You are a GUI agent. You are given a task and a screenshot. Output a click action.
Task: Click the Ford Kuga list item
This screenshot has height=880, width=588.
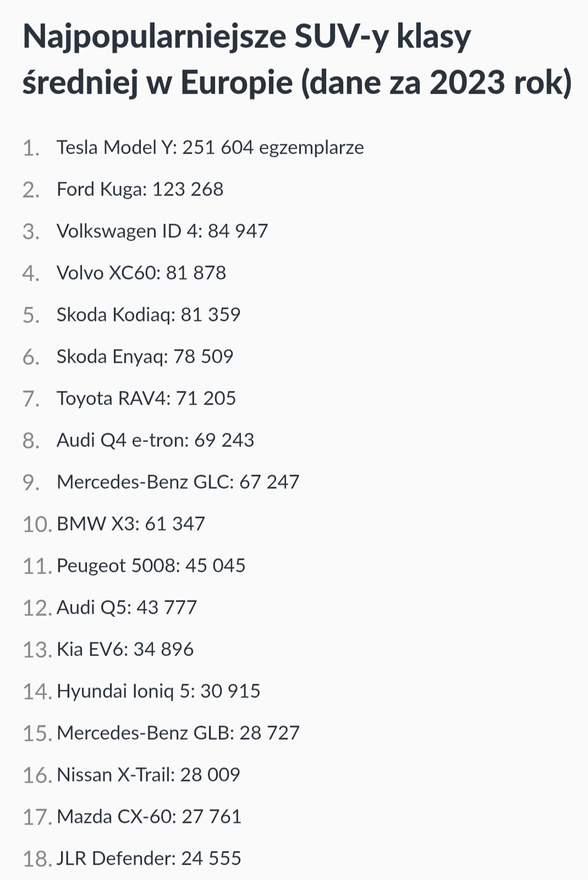(140, 189)
